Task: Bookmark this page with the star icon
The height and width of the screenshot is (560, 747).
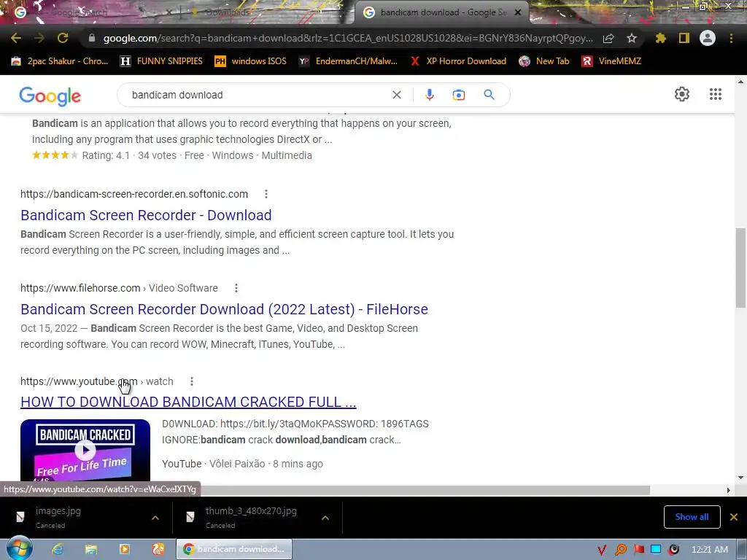Action: pos(632,38)
